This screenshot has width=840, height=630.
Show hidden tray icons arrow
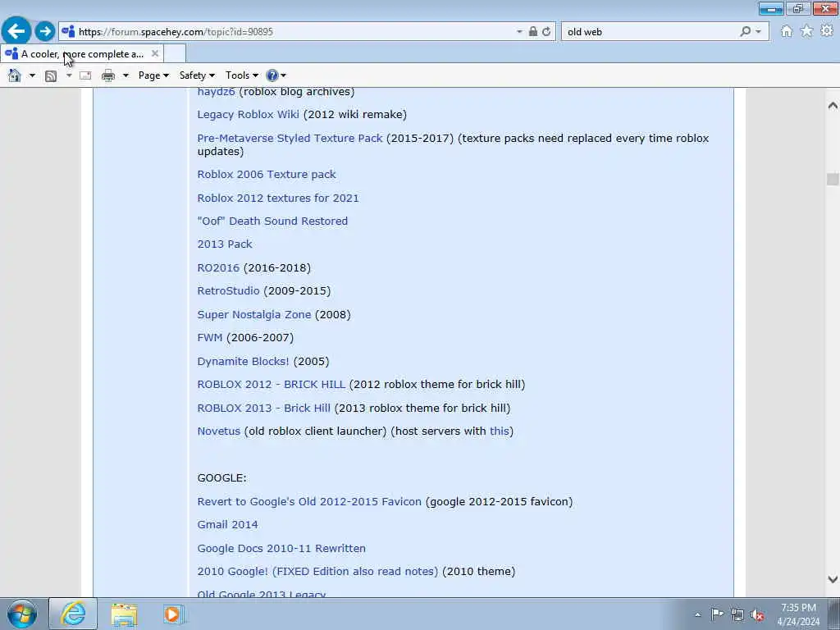[x=697, y=614]
